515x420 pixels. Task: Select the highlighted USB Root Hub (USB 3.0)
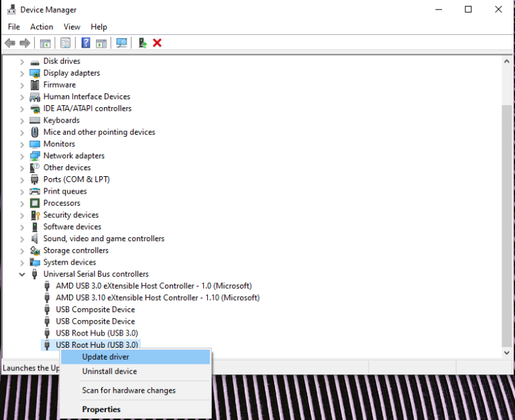pos(97,345)
